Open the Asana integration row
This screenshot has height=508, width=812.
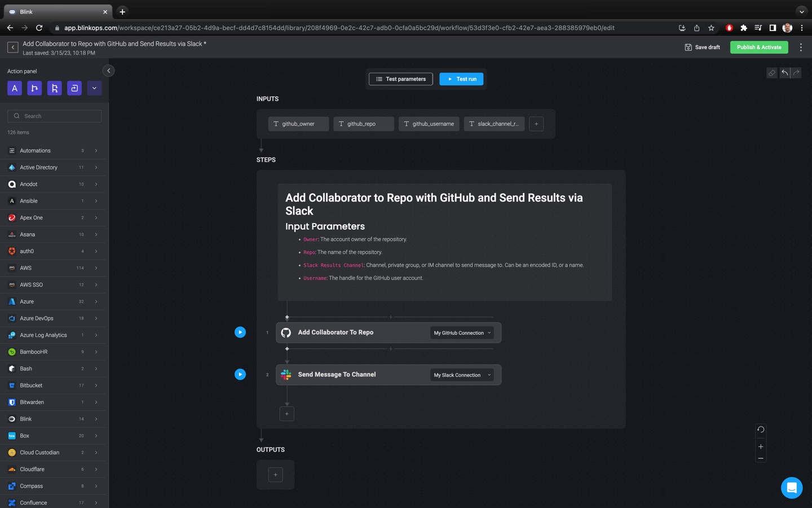54,234
